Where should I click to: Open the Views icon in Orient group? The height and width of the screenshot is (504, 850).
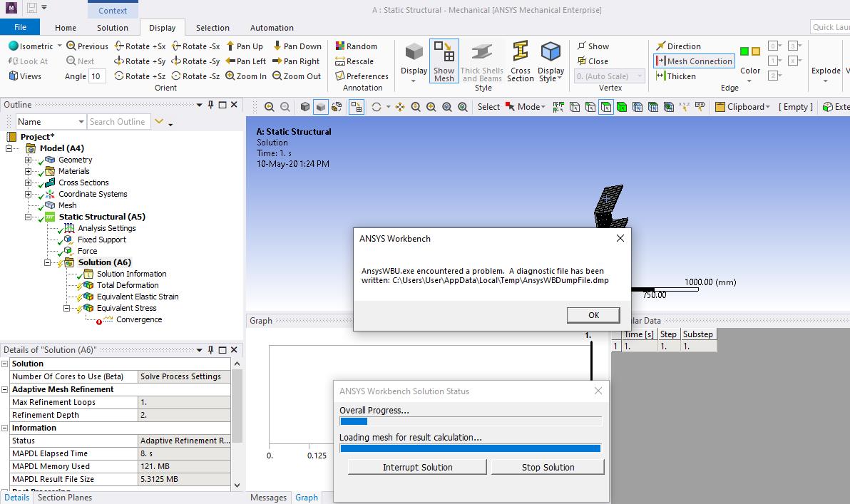tap(14, 76)
